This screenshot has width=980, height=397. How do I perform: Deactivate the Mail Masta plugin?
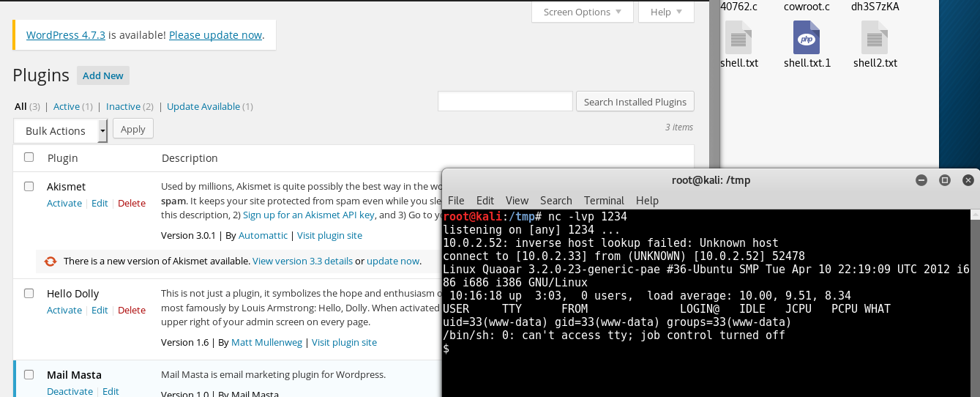click(x=70, y=391)
